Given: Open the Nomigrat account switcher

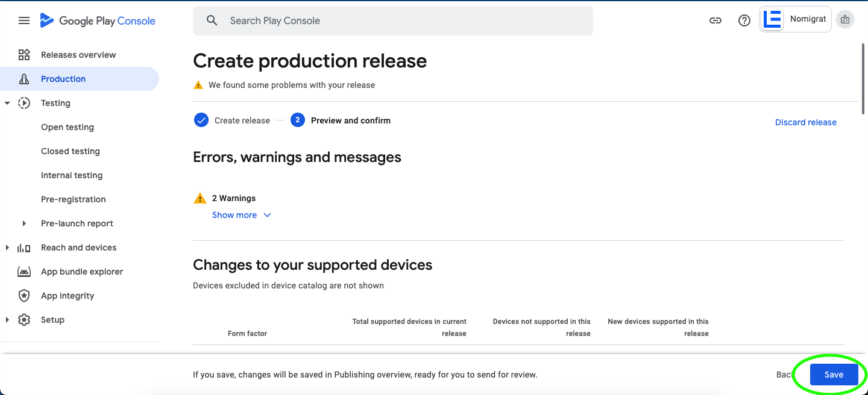Looking at the screenshot, I should point(795,19).
